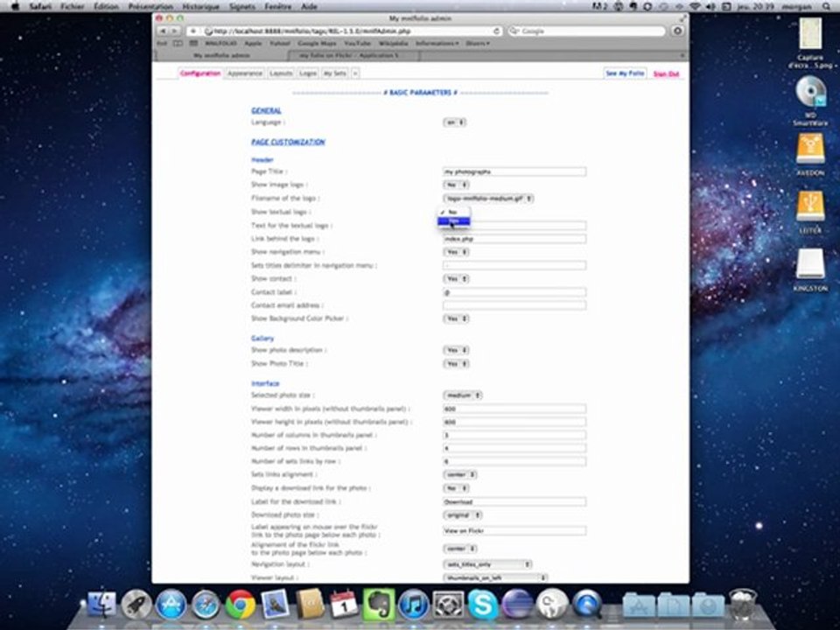
Task: Click the See My Folio button
Action: pos(625,73)
